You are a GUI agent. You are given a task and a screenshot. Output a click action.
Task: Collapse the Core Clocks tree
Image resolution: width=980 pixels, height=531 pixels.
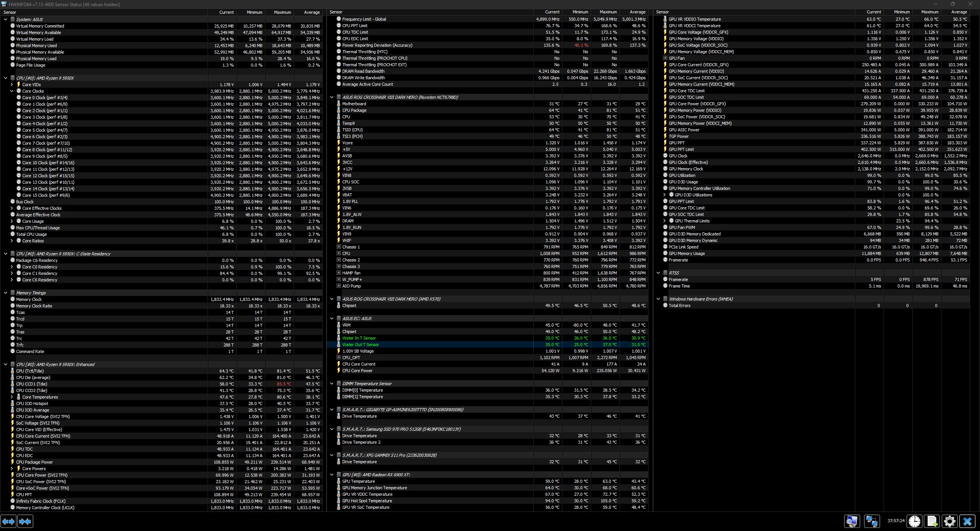point(11,91)
